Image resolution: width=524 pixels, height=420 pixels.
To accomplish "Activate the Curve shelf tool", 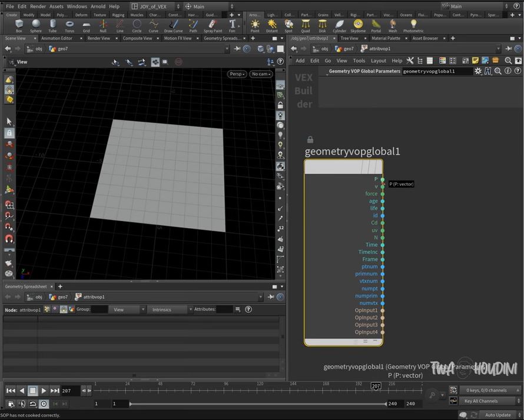I will coord(154,26).
